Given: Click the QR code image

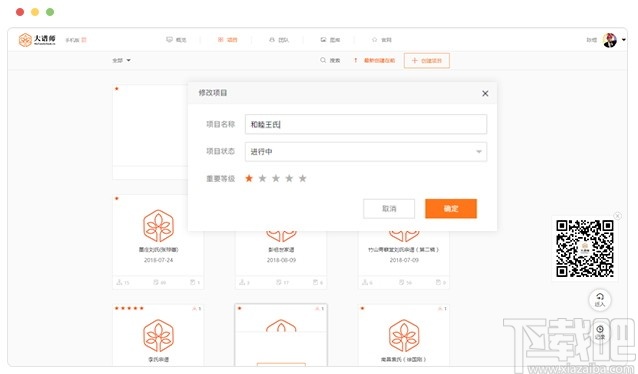Looking at the screenshot, I should point(585,249).
